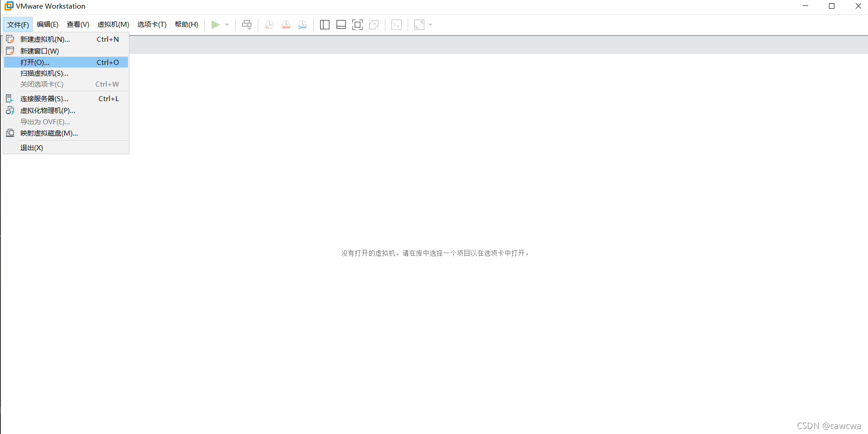Open the 帮助(H) menu
Screen dimensions: 868x434
[186, 24]
